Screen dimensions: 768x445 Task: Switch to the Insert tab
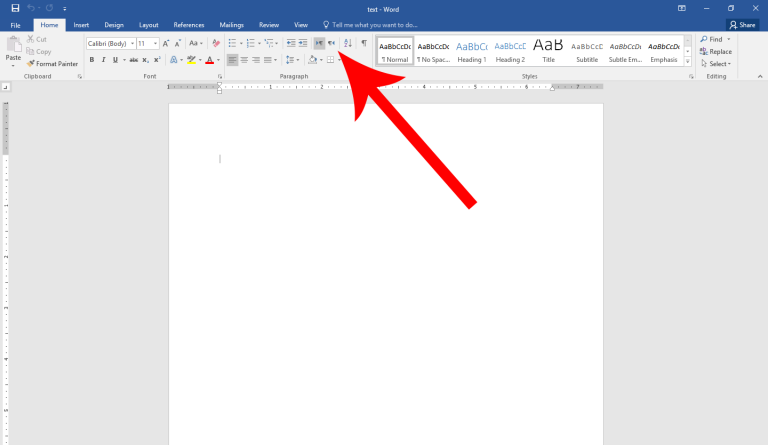point(81,24)
